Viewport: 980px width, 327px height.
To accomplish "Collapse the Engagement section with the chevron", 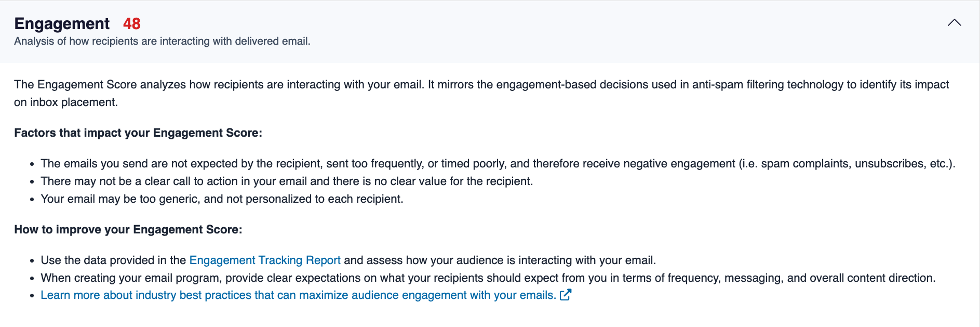I will point(954,23).
